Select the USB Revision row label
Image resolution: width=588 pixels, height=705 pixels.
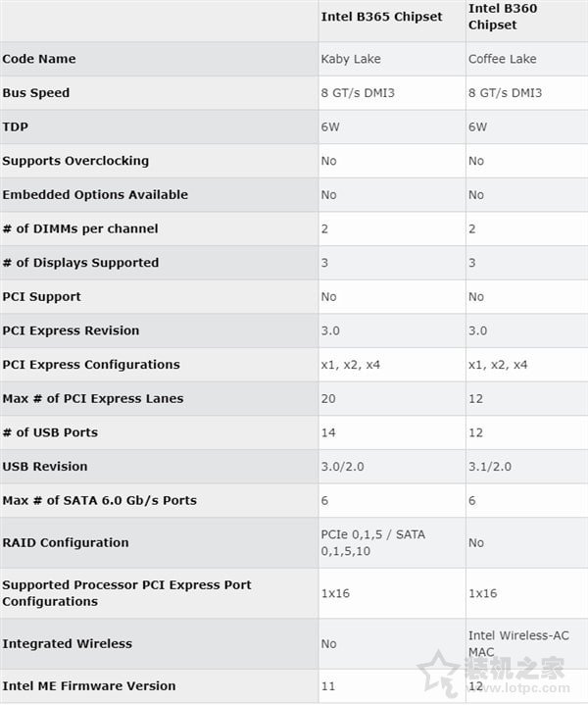[45, 466]
